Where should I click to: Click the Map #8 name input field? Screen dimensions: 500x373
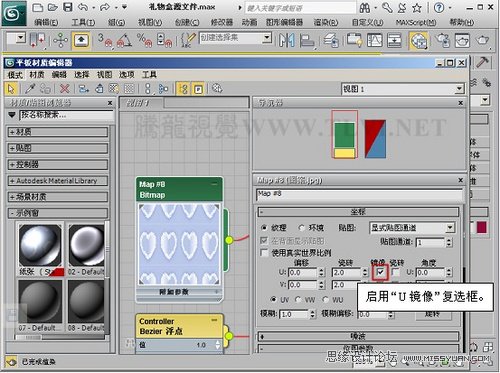pos(360,195)
